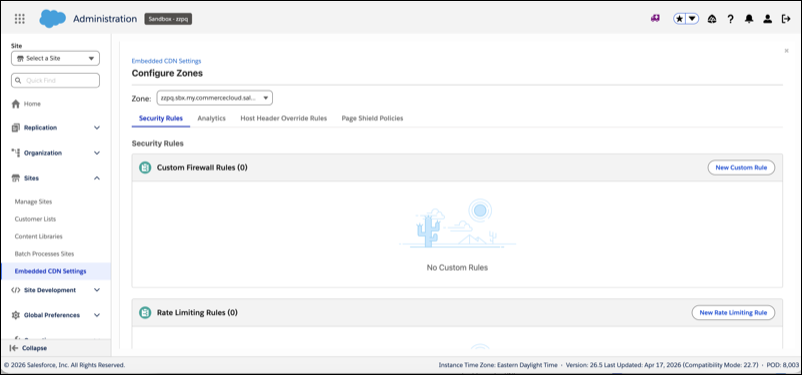802x375 pixels.
Task: Open the app launcher grid icon
Action: click(x=19, y=19)
